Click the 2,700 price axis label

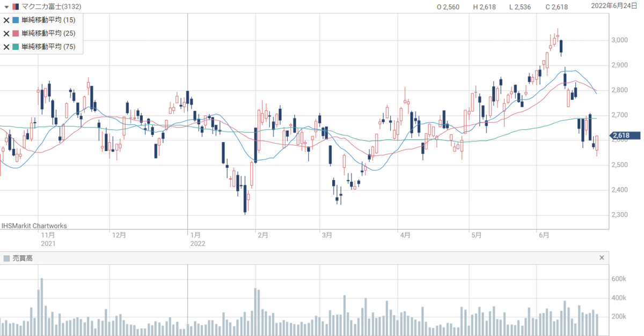(x=620, y=115)
